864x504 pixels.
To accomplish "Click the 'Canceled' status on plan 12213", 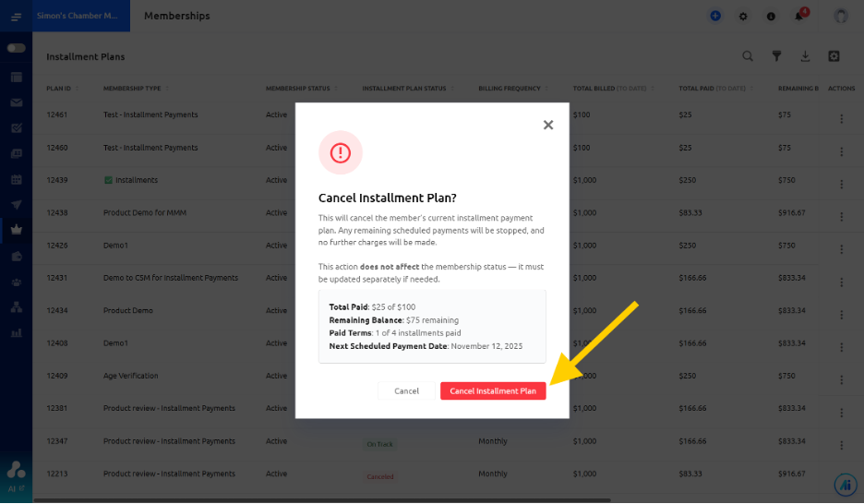I will 380,476.
